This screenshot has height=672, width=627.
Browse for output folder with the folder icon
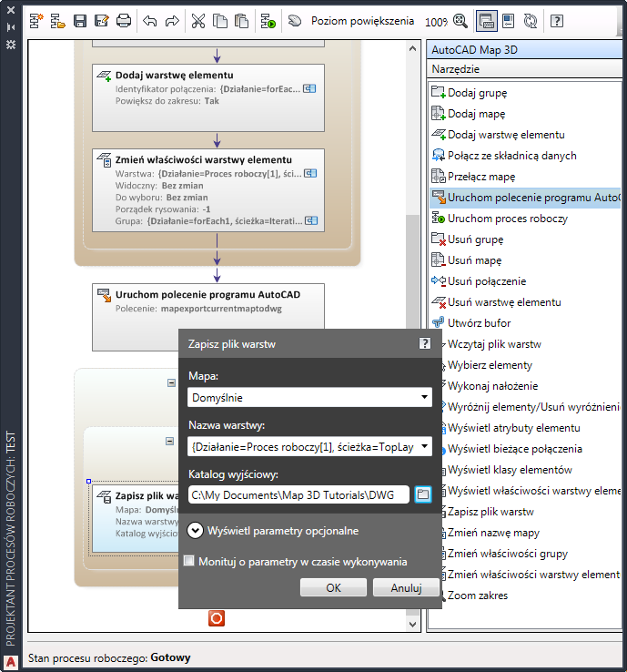coord(423,494)
